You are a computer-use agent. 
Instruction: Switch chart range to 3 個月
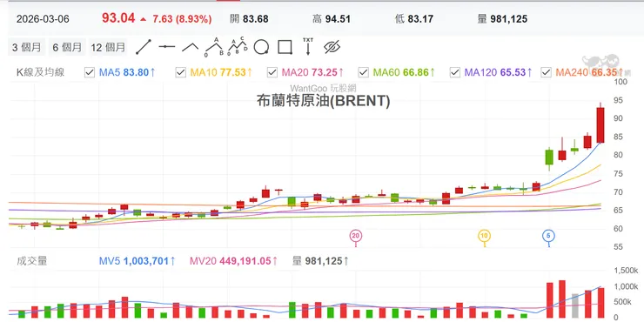point(26,47)
